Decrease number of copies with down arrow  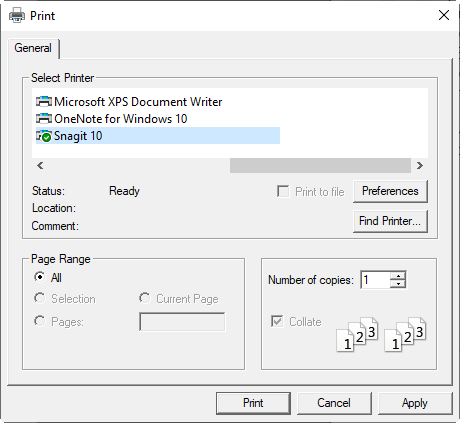tap(398, 284)
